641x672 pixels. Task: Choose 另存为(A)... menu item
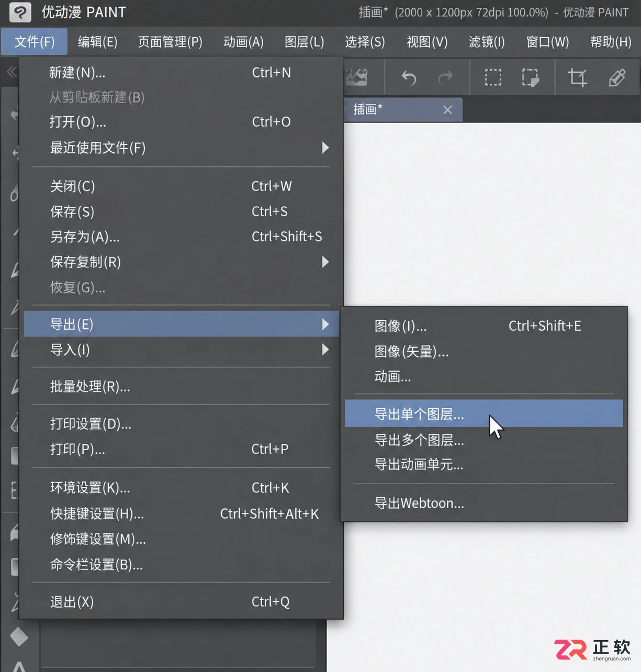point(181,237)
